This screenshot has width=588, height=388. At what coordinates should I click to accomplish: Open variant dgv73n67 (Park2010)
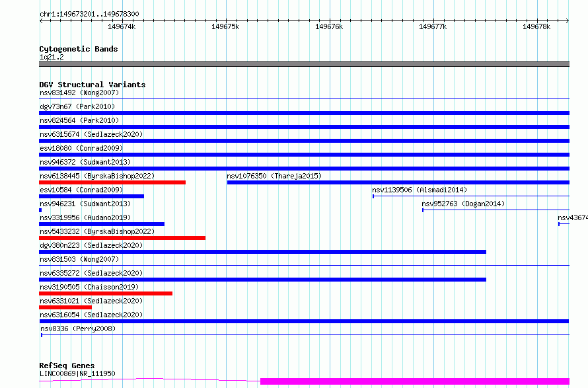(77, 106)
